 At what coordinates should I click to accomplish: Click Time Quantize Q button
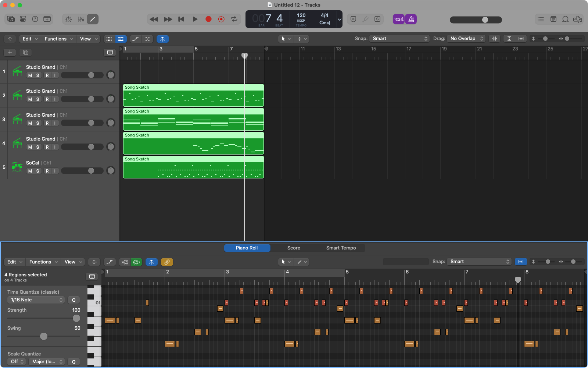73,300
